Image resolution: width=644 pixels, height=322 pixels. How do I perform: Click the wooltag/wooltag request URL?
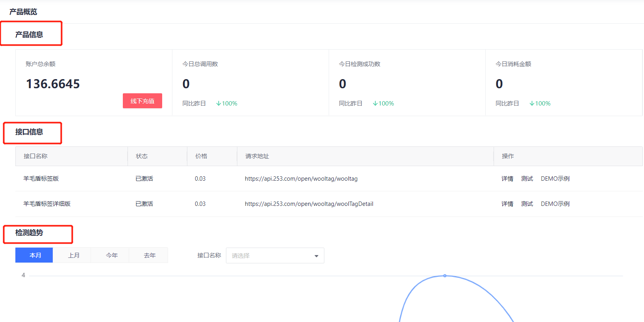(x=301, y=179)
